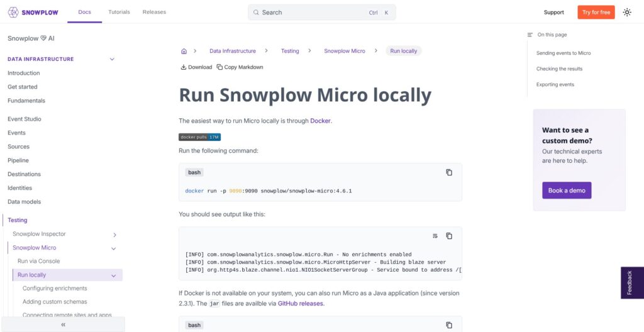The width and height of the screenshot is (644, 332).
Task: Toggle the light/dark theme sun icon
Action: (627, 13)
